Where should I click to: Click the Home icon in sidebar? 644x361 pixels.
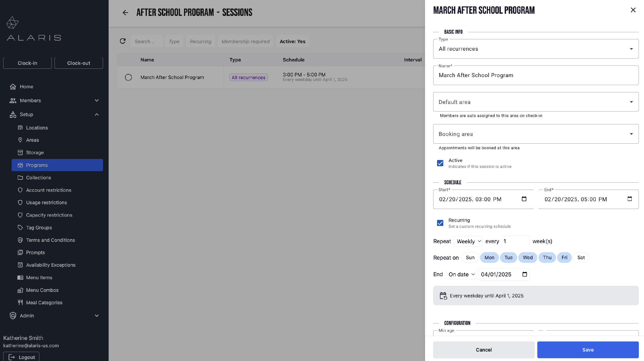point(13,87)
